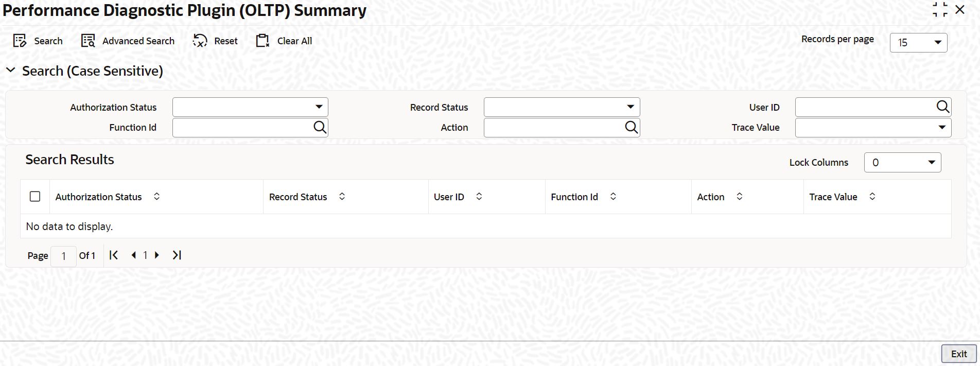Open Advanced Search
Screen dimensions: 980x366
coord(88,41)
